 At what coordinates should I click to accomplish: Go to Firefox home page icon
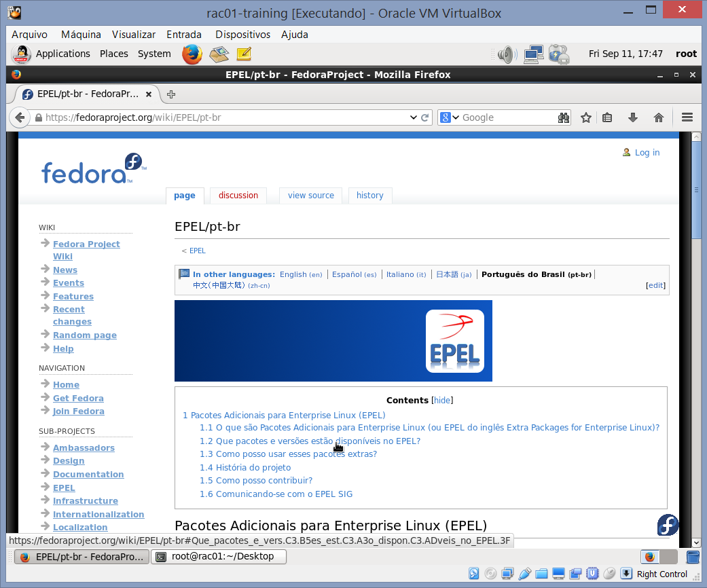[658, 117]
